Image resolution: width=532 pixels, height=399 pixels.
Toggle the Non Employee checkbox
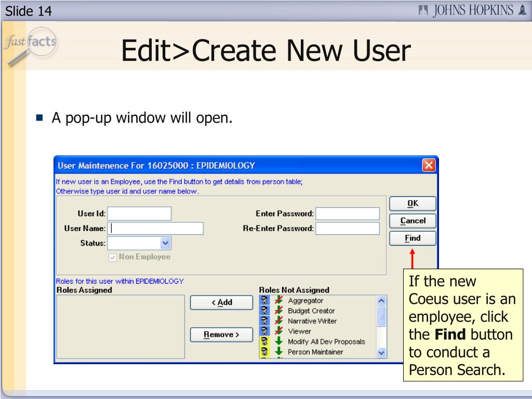pyautogui.click(x=113, y=257)
